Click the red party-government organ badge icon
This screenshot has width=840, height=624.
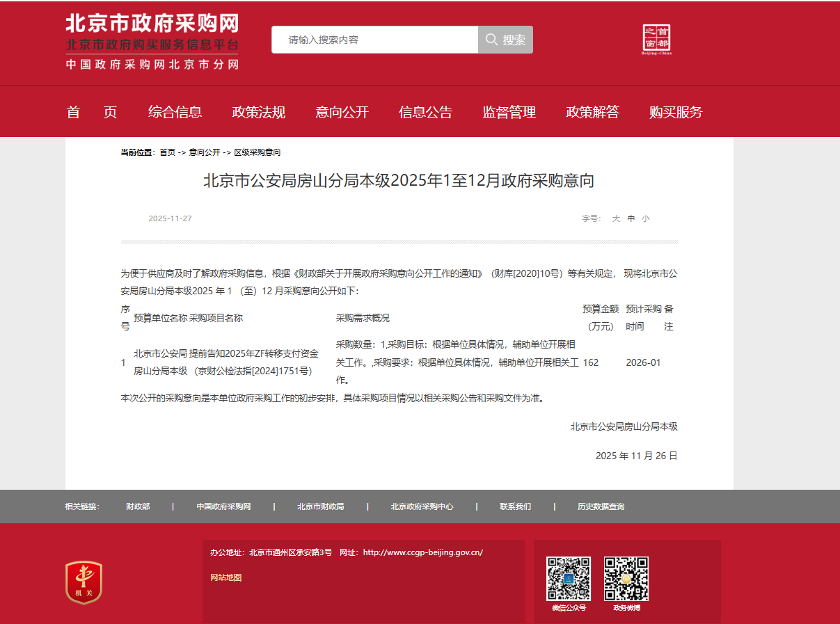click(x=84, y=582)
